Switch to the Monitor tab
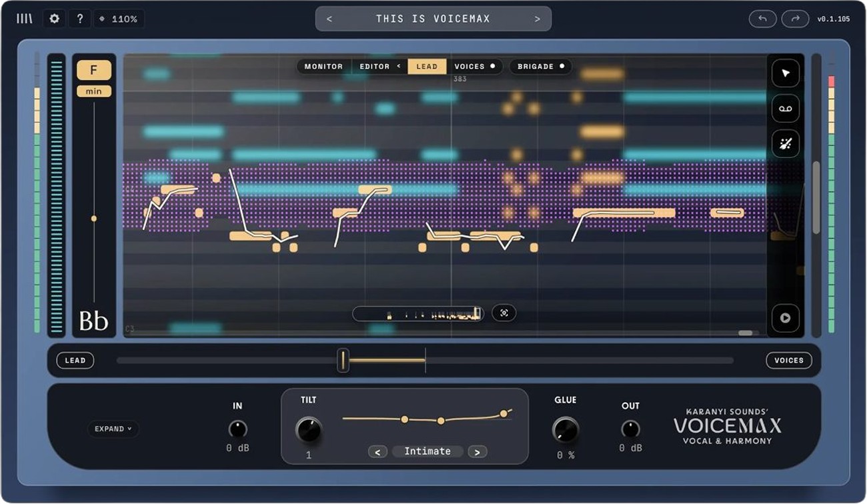 pyautogui.click(x=323, y=67)
